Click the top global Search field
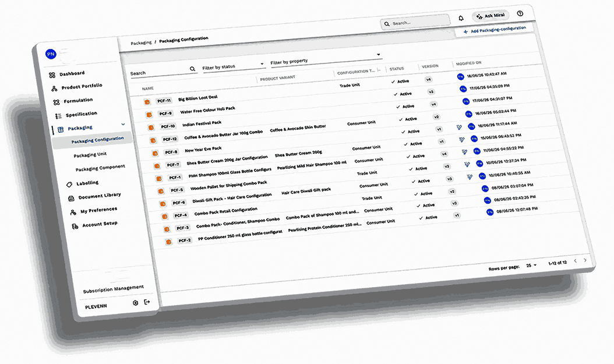 [415, 22]
